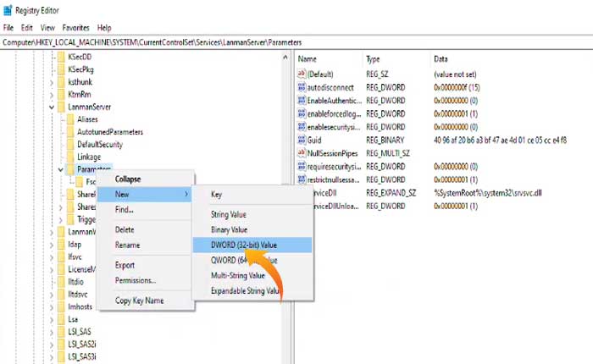Expand the ldap tree node

click(52, 245)
